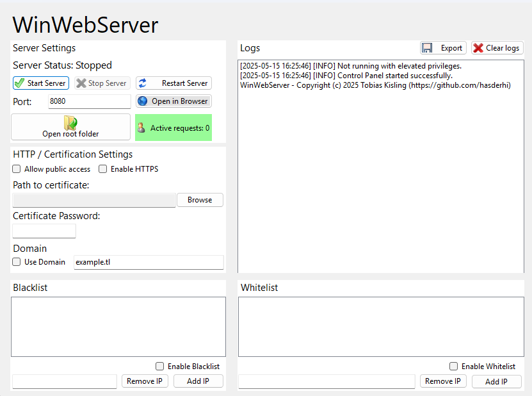The height and width of the screenshot is (396, 532).
Task: Click Remove IP under the Whitelist
Action: point(443,381)
